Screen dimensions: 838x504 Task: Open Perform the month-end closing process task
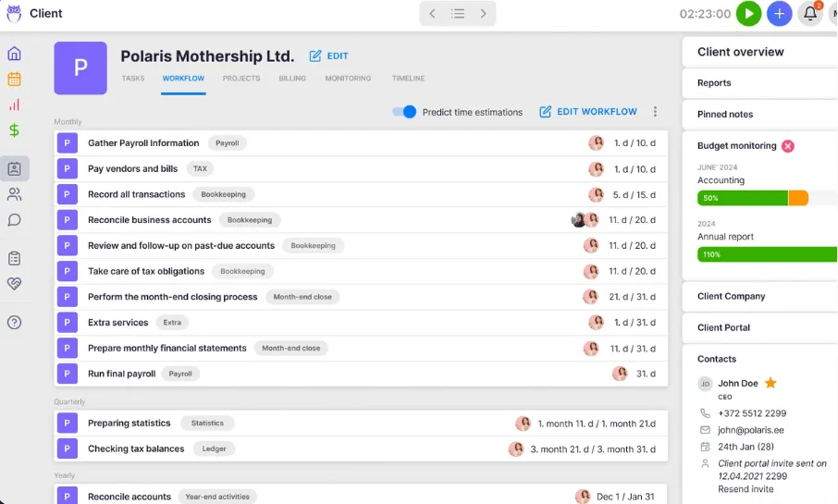[361, 297]
